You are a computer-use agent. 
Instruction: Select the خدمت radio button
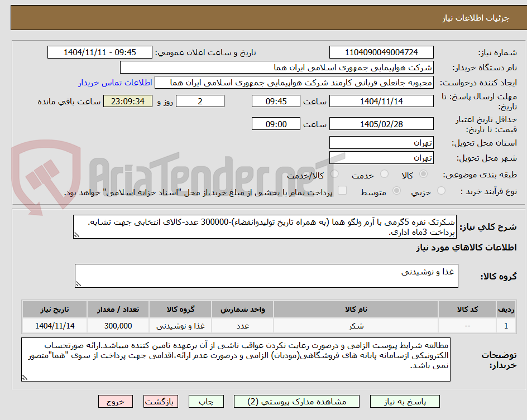(x=384, y=174)
